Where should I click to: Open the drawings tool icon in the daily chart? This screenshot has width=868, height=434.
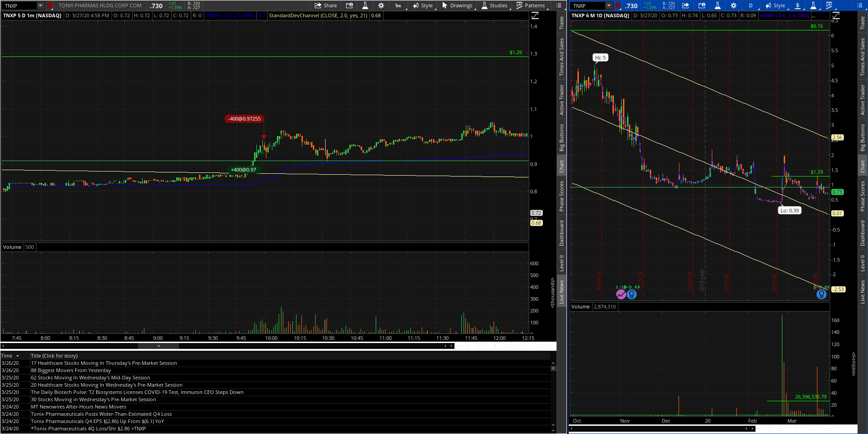coord(798,5)
